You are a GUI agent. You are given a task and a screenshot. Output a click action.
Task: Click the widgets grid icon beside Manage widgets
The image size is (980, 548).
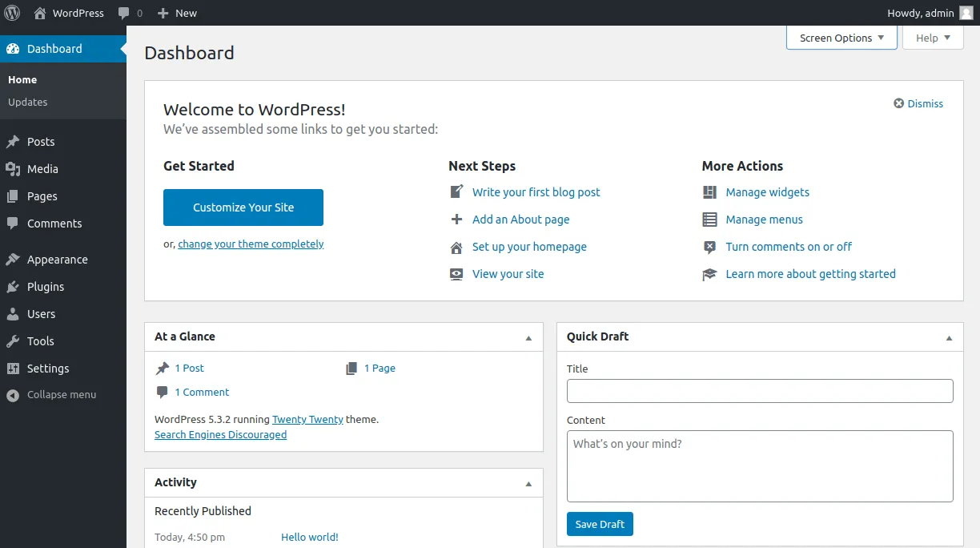point(709,192)
